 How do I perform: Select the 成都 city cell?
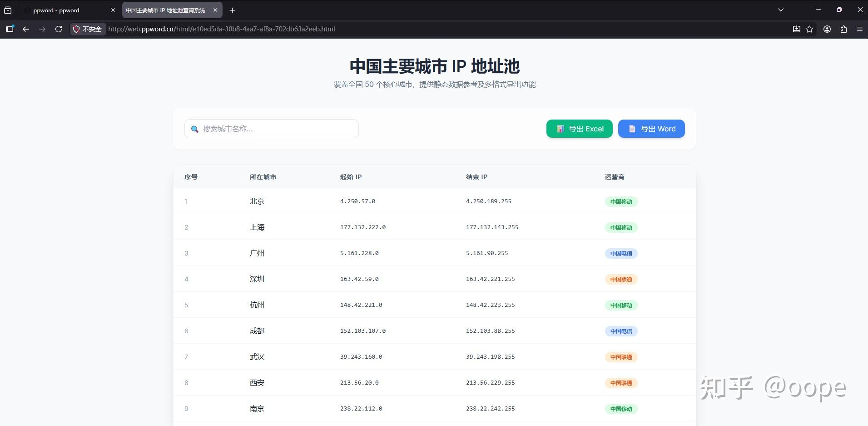coord(257,331)
